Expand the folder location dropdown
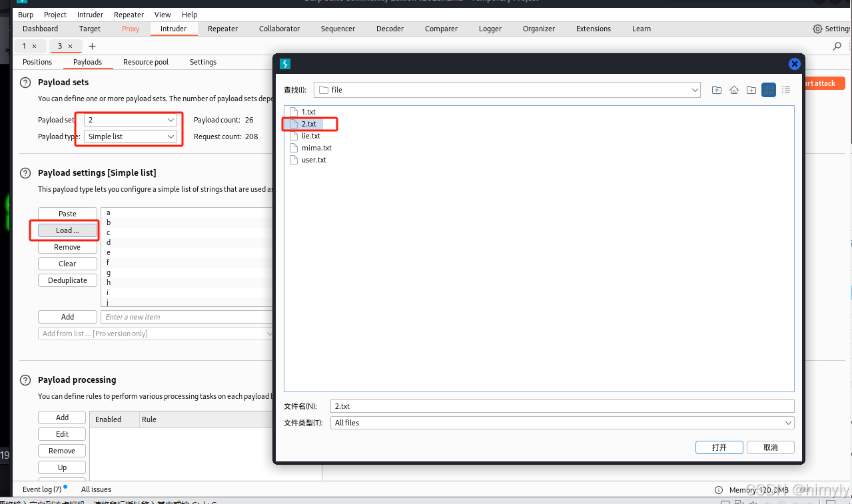 click(695, 90)
